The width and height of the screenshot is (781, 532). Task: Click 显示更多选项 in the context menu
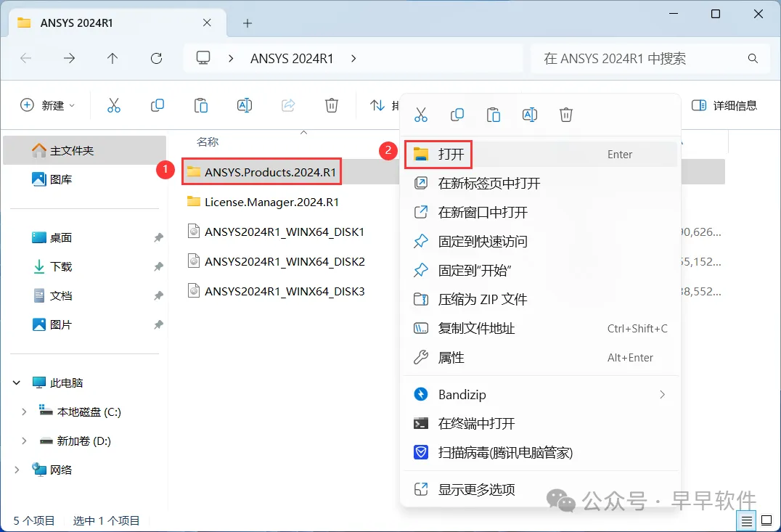click(x=541, y=490)
